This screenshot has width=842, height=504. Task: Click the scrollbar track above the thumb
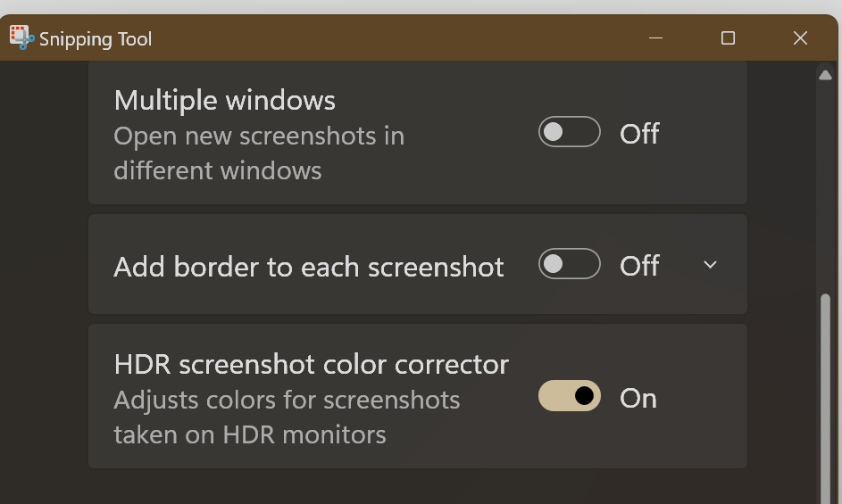[x=825, y=188]
